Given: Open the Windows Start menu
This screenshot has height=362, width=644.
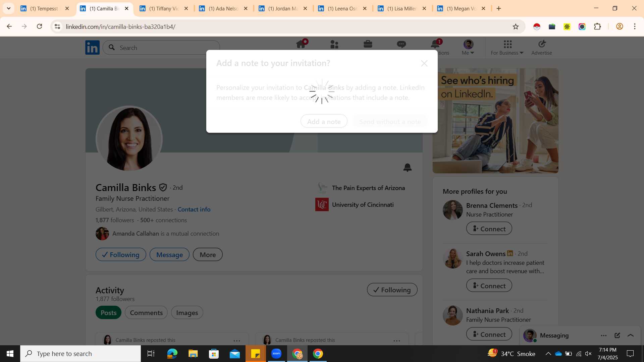Looking at the screenshot, I should tap(10, 354).
